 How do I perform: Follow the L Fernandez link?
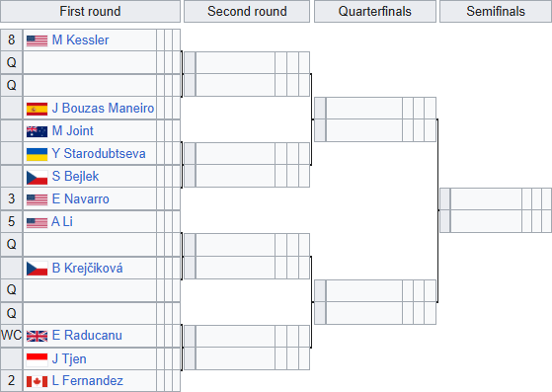pos(87,380)
